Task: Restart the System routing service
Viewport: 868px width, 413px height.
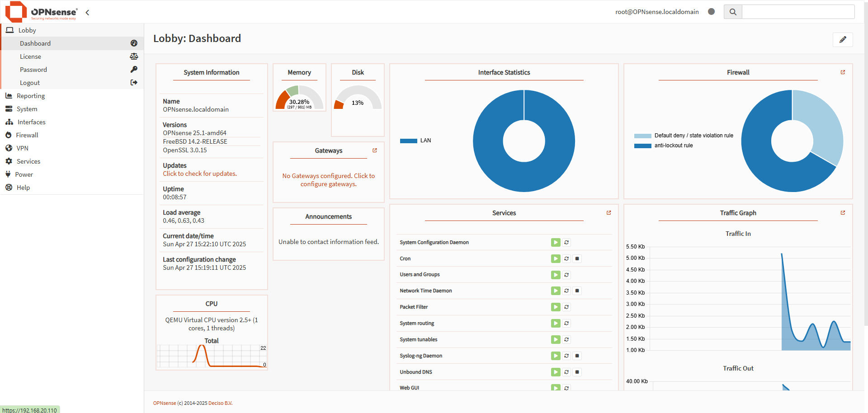Action: 566,324
